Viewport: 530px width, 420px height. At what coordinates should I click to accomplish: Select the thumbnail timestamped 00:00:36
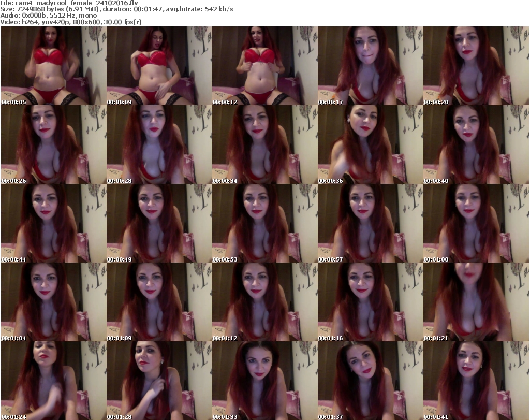coord(371,144)
